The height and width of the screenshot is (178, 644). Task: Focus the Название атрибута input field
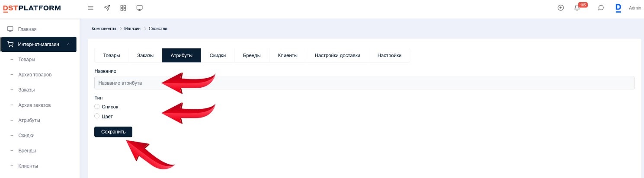pyautogui.click(x=364, y=83)
